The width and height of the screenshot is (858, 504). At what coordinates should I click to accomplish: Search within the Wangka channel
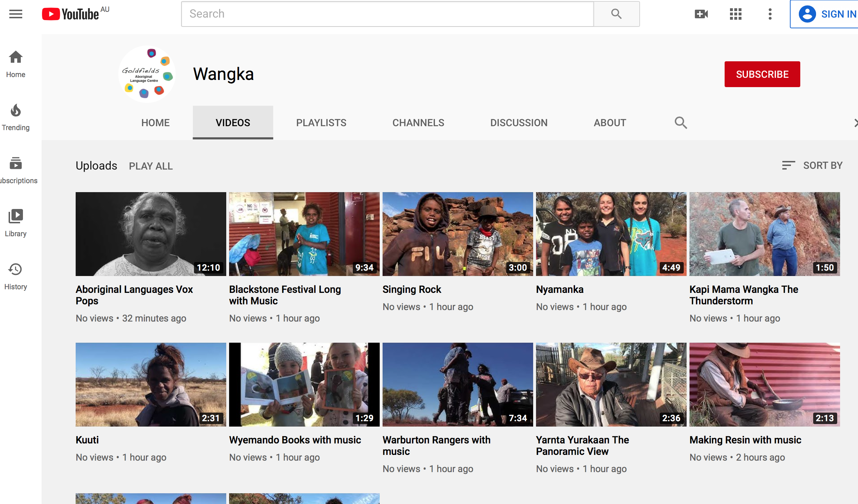[x=681, y=123]
